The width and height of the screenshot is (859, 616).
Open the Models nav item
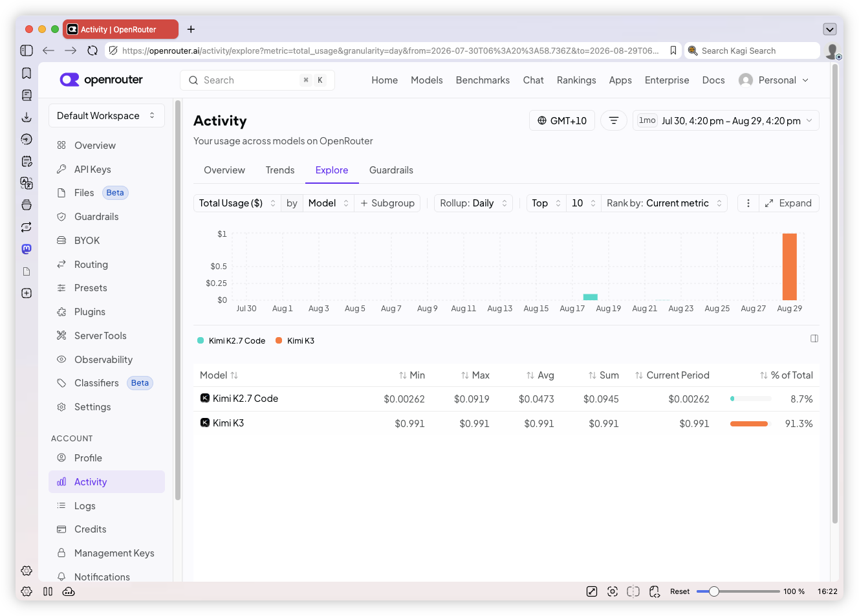click(427, 80)
